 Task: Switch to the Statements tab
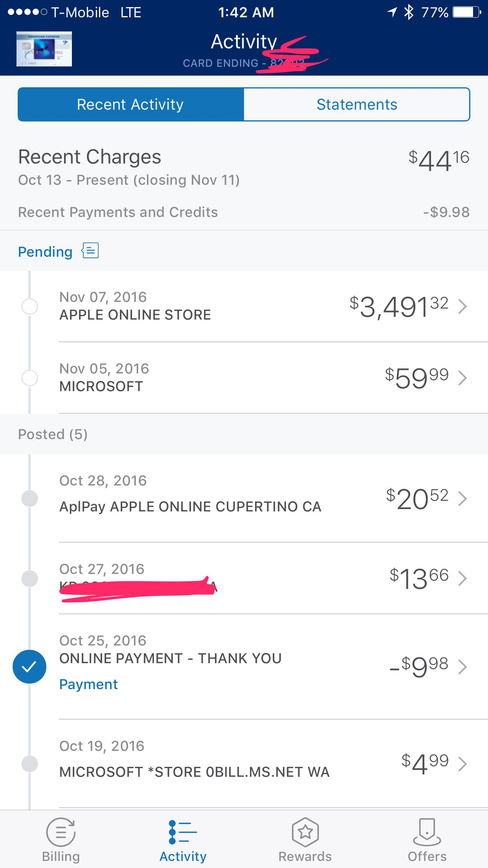357,105
